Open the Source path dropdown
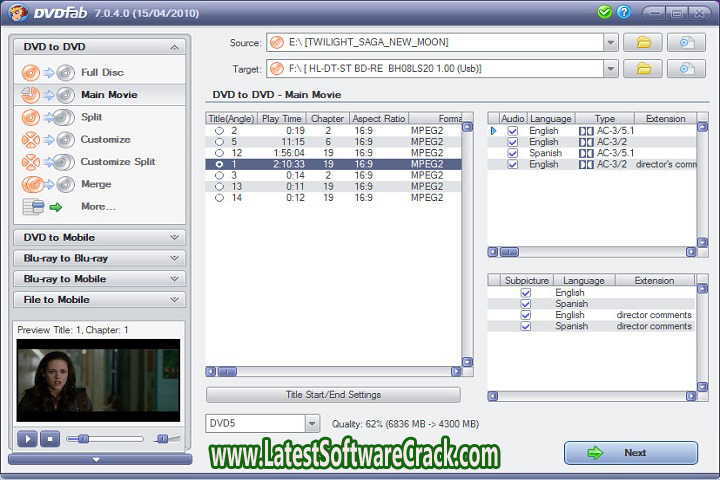 point(610,42)
